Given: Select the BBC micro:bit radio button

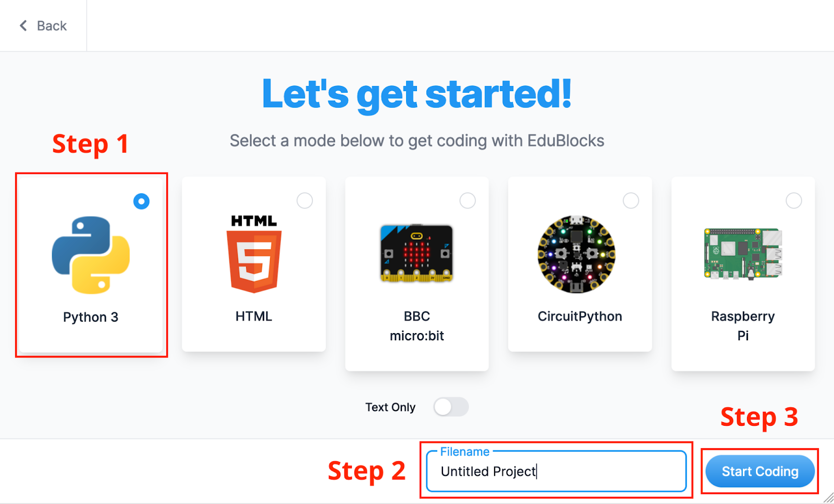Looking at the screenshot, I should click(468, 201).
